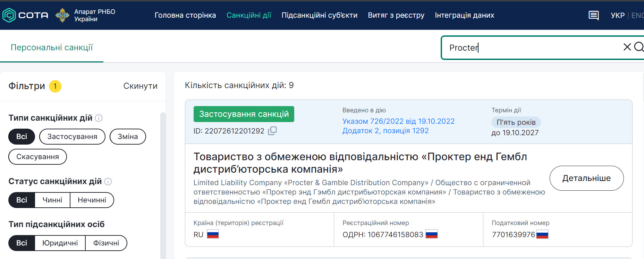
Task: Switch language to УКР
Action: [x=618, y=15]
